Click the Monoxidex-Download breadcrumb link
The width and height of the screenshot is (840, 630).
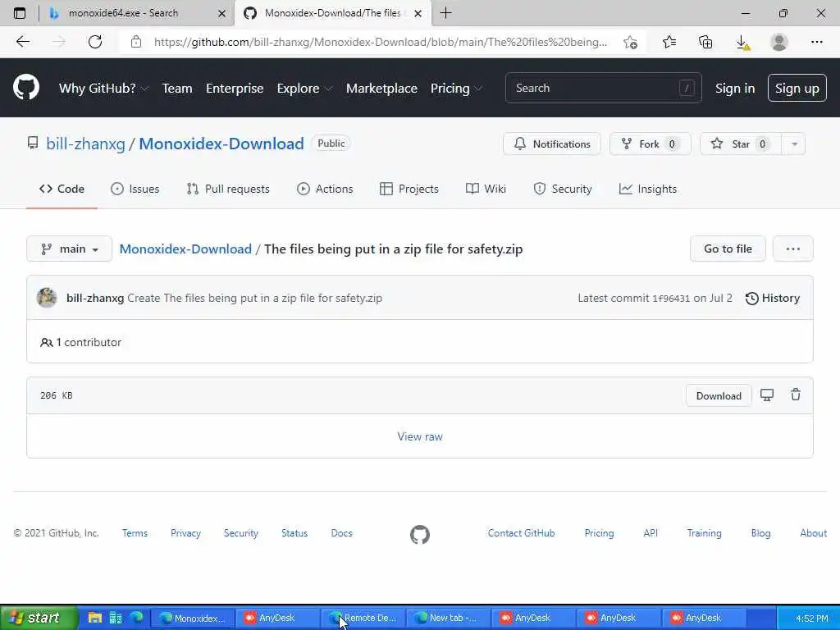pyautogui.click(x=185, y=249)
